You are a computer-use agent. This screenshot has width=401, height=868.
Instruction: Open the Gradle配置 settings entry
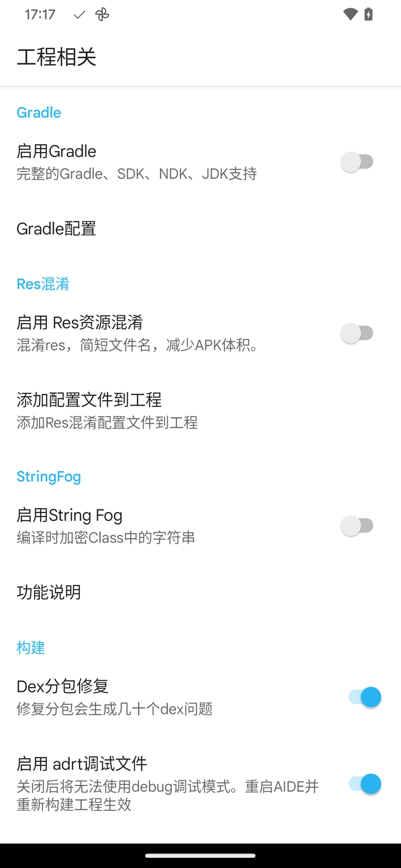coord(56,228)
